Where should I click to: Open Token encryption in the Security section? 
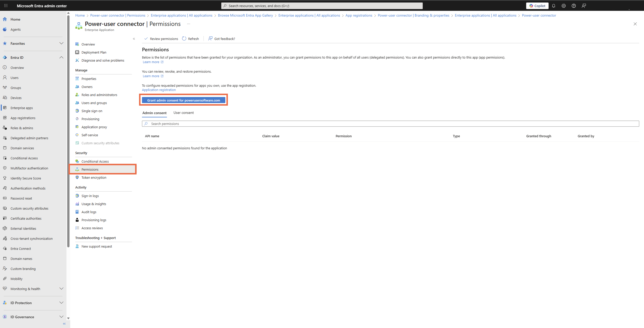(94, 178)
